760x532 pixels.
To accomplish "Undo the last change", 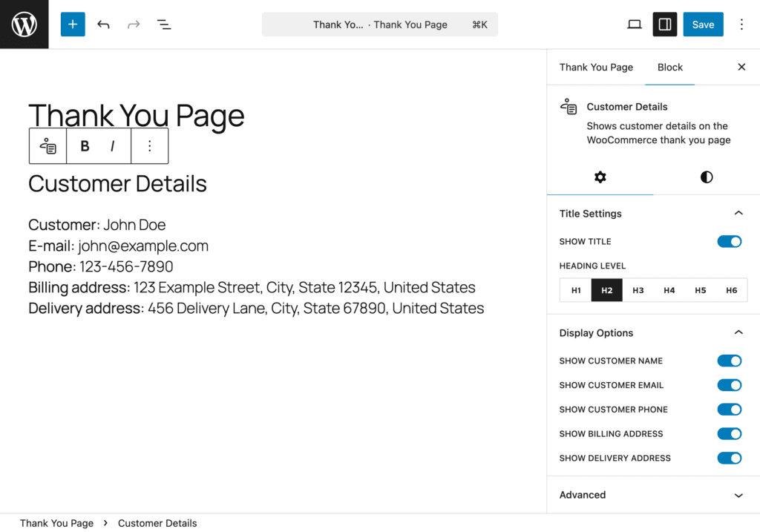I will [103, 24].
